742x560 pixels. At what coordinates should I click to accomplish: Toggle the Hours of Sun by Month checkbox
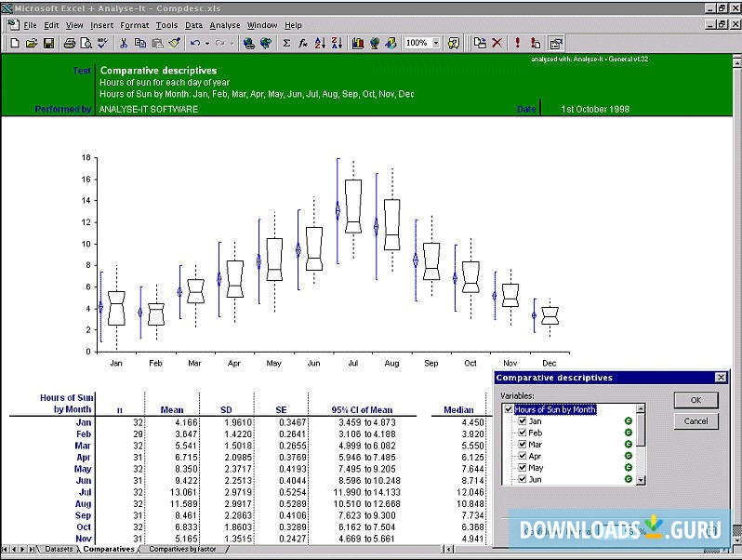[x=508, y=409]
